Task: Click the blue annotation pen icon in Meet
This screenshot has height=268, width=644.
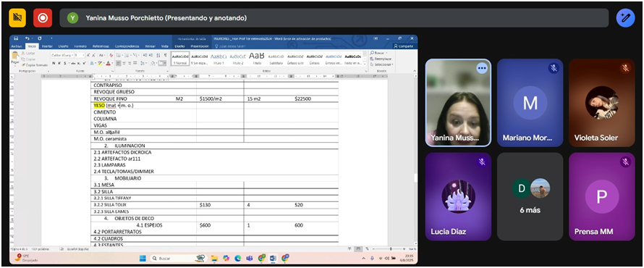Action: pyautogui.click(x=625, y=17)
